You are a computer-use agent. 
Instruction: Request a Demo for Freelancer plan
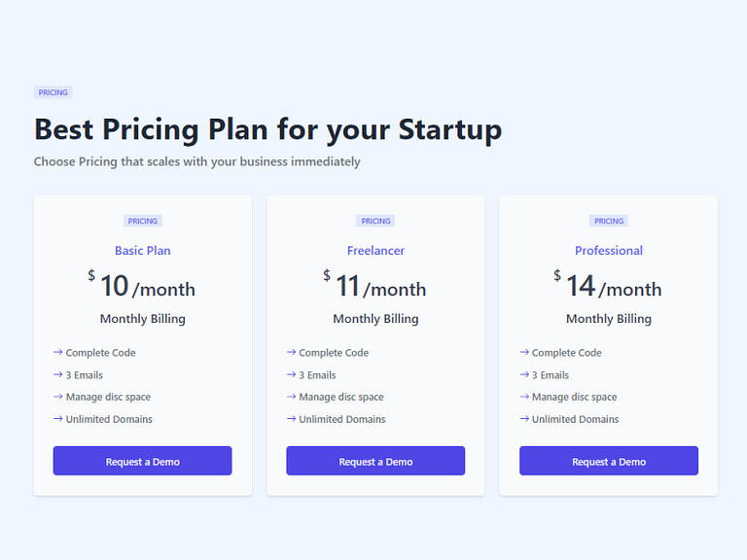375,461
